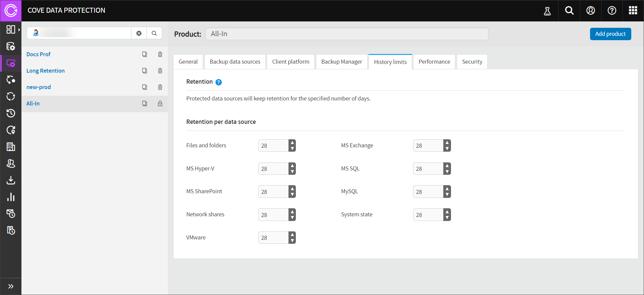Increase VMware retention value
The image size is (644, 295).
293,235
